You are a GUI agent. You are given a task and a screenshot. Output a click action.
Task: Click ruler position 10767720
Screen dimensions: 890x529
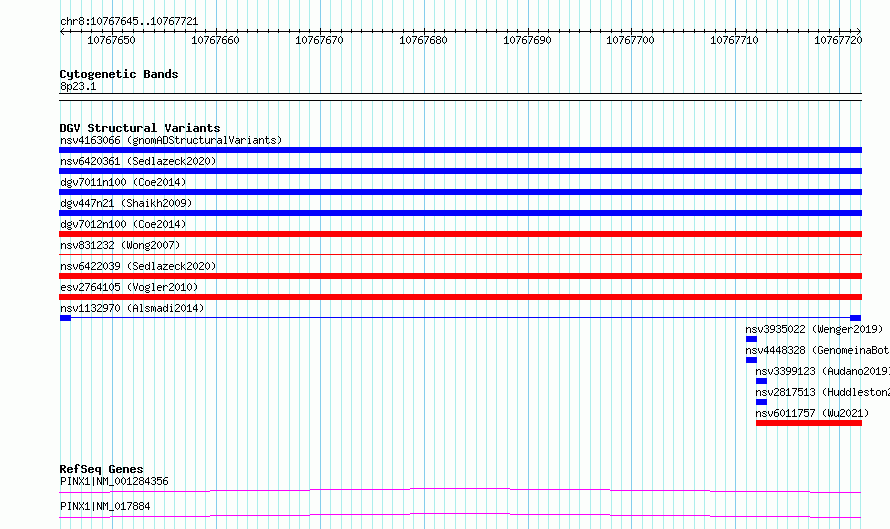click(838, 40)
